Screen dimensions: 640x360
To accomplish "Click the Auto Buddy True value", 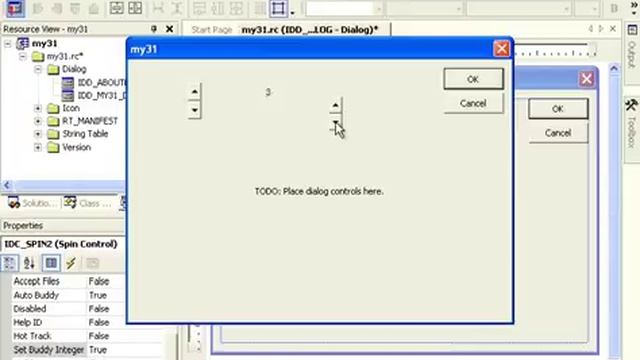I will pyautogui.click(x=98, y=295).
